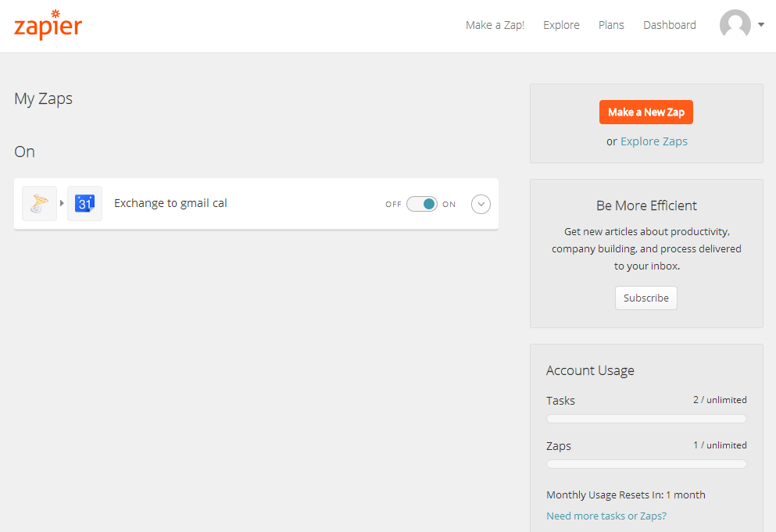Click the ON label of the zap switch

449,205
